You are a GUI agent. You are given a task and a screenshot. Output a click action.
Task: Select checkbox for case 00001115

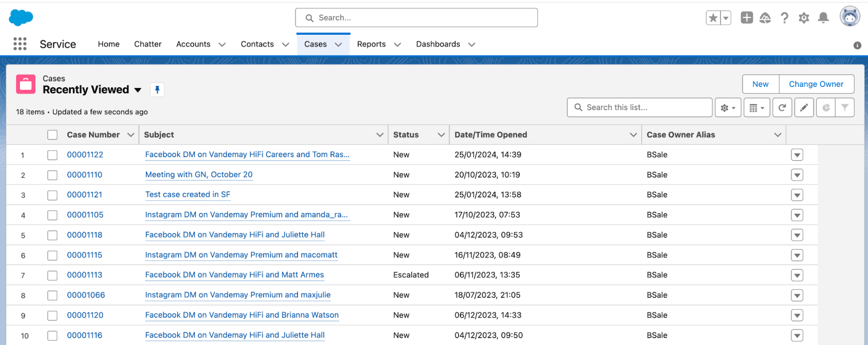click(53, 255)
